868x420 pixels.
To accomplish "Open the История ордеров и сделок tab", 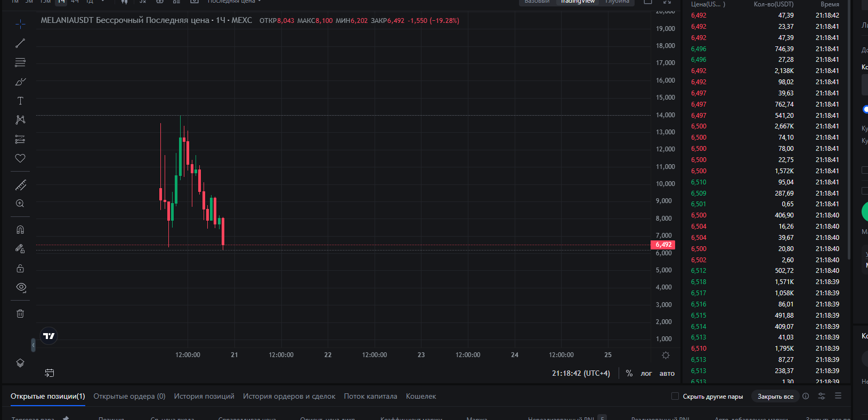I will (x=289, y=396).
